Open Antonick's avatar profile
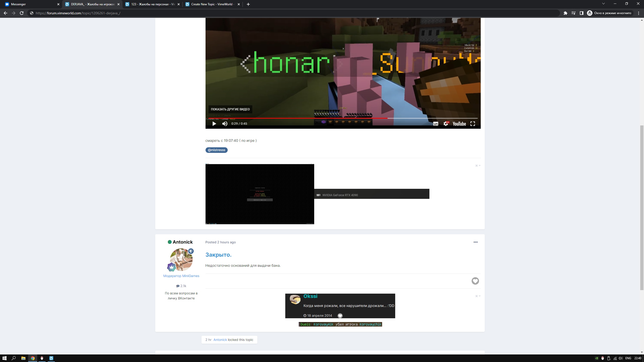The image size is (644, 362). point(181,259)
